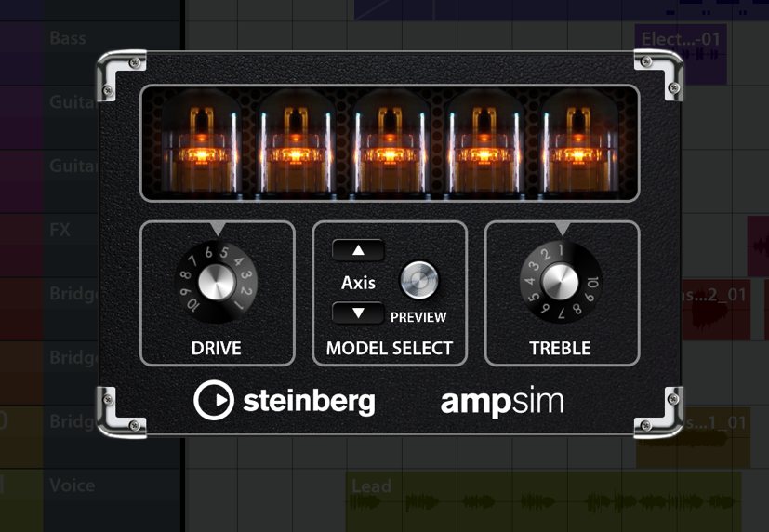Click the rightmost glowing vacuum tube
Screen dimensions: 769x532
(580, 144)
